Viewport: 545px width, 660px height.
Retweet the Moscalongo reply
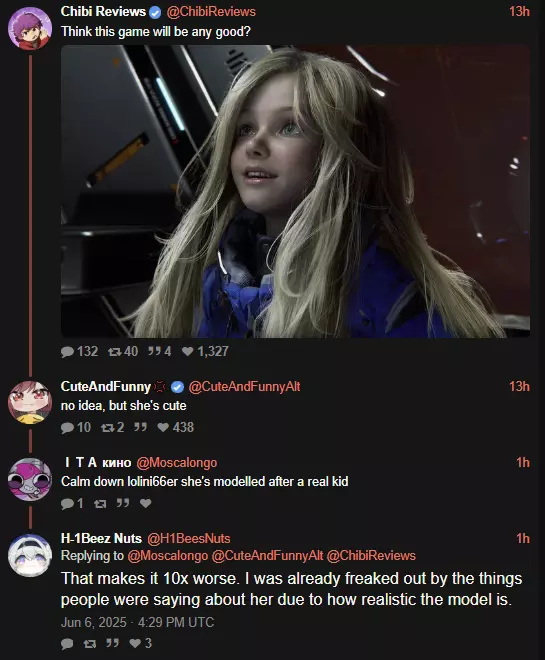coord(100,503)
